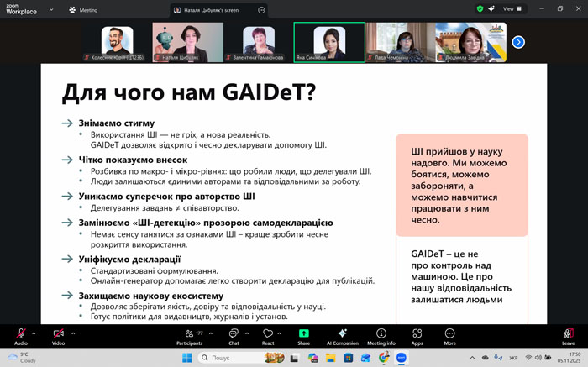Expand audio options arrow next to Audio

[35, 333]
